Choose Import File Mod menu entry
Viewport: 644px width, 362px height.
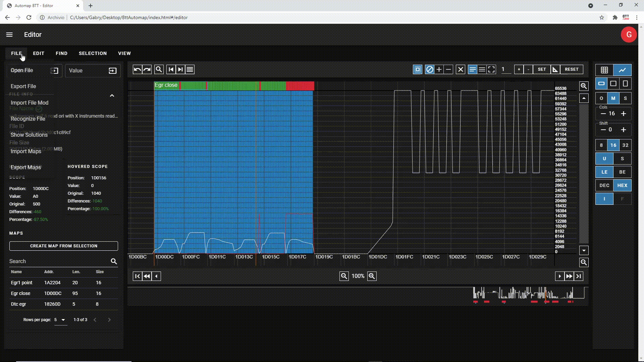point(30,103)
